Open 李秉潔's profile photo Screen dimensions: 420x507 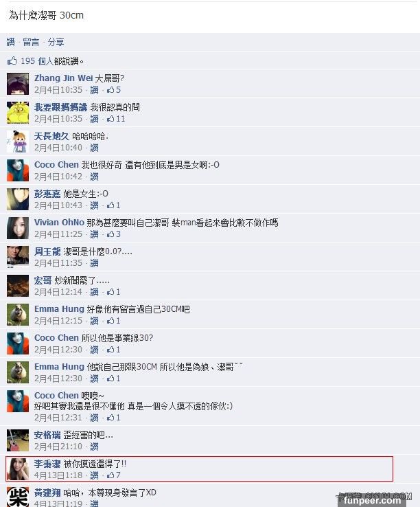[x=18, y=469]
